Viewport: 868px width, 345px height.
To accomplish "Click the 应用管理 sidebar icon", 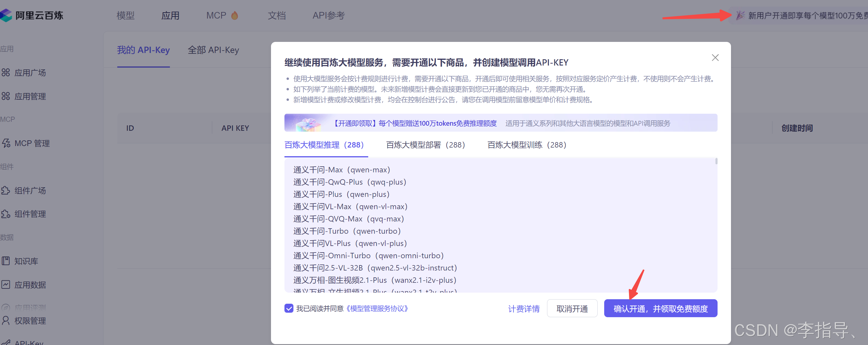I will [6, 96].
